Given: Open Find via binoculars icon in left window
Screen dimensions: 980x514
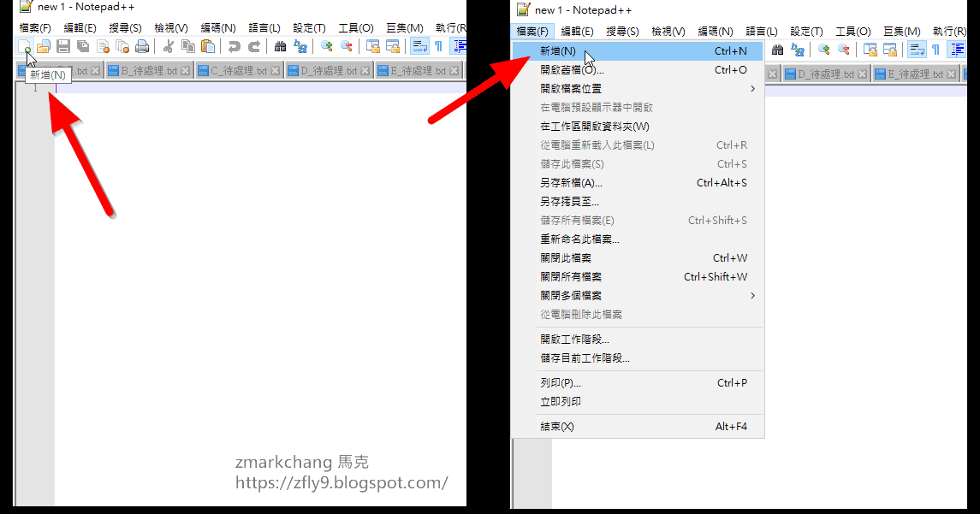Looking at the screenshot, I should click(x=280, y=46).
